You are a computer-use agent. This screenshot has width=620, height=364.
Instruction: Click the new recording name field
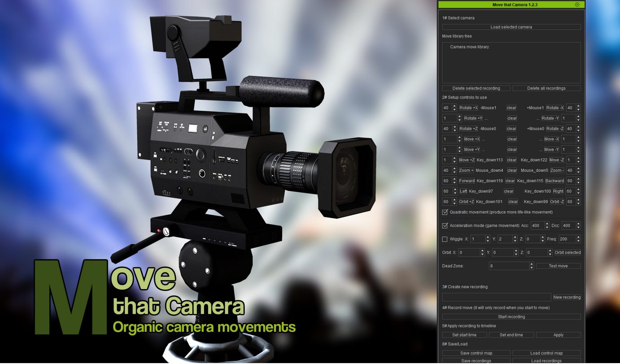point(496,297)
